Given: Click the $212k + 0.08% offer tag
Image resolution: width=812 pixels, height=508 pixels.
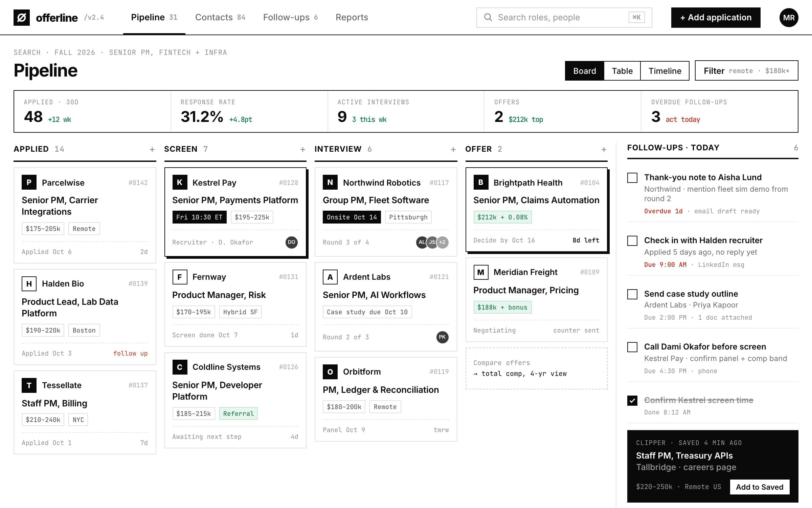Looking at the screenshot, I should point(502,217).
